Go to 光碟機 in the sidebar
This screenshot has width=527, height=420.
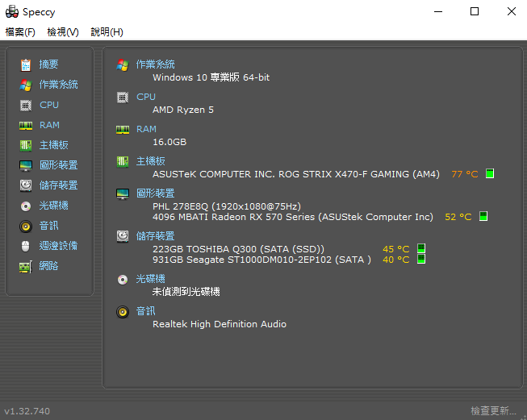[x=54, y=206]
